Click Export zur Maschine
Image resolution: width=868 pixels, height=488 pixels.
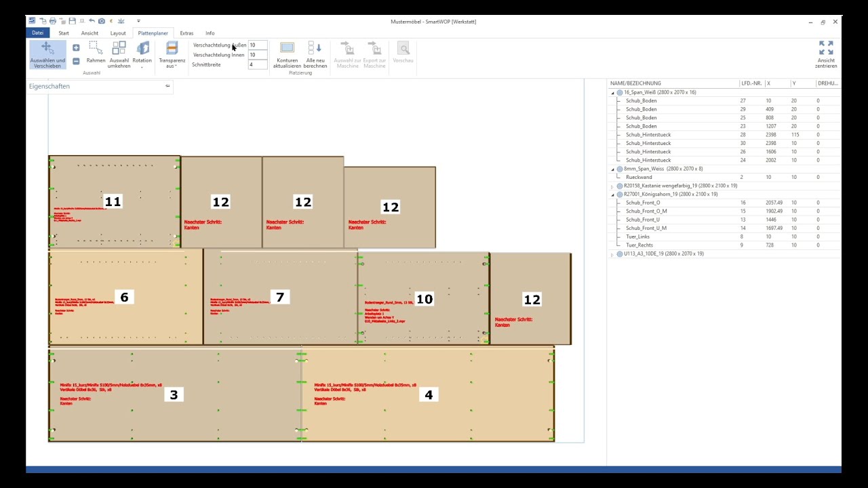(374, 54)
